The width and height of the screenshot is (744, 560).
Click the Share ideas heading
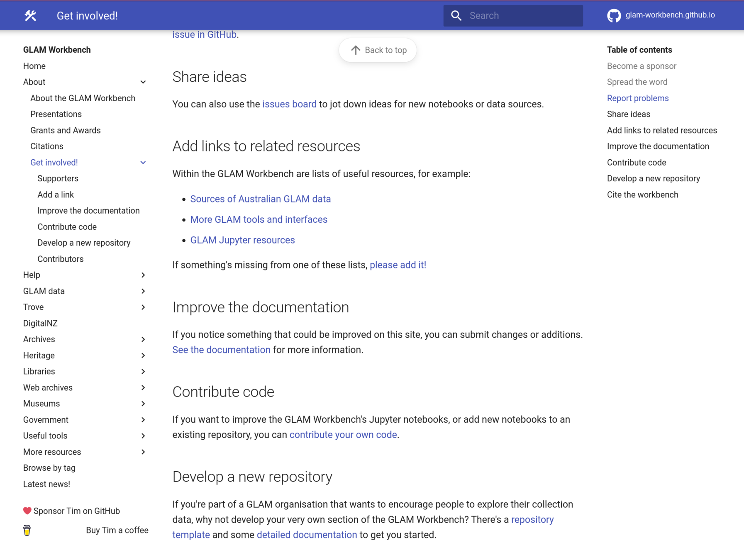click(210, 77)
